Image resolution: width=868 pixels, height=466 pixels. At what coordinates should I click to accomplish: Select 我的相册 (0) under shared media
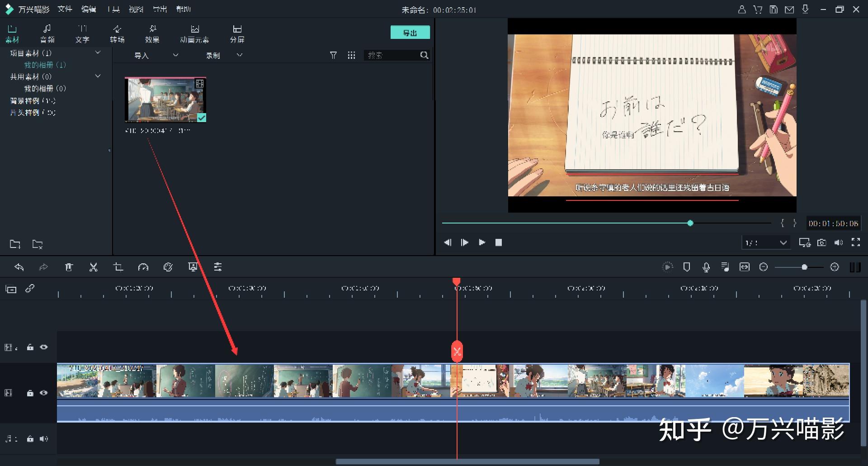45,88
